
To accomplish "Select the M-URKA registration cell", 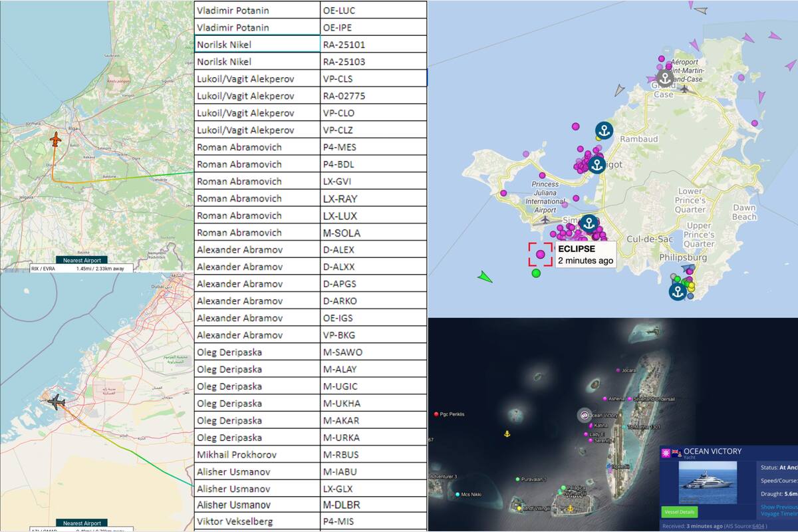I will tap(374, 438).
